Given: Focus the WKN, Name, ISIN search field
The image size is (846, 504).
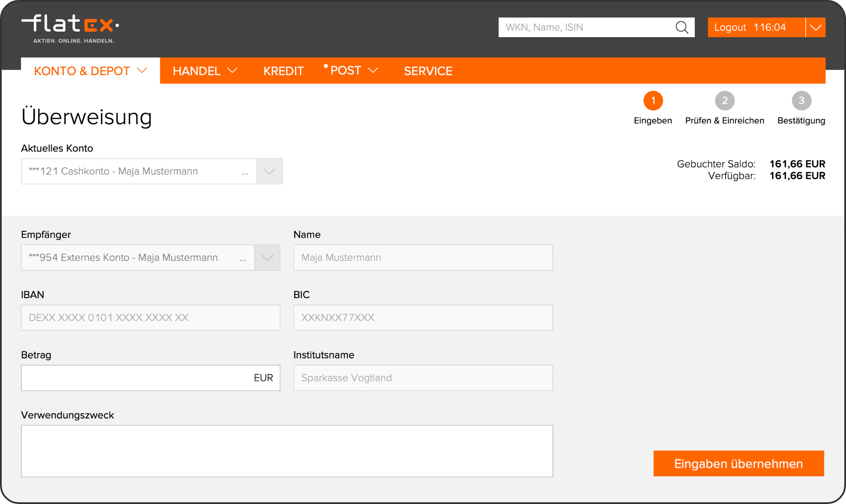Looking at the screenshot, I should (585, 27).
